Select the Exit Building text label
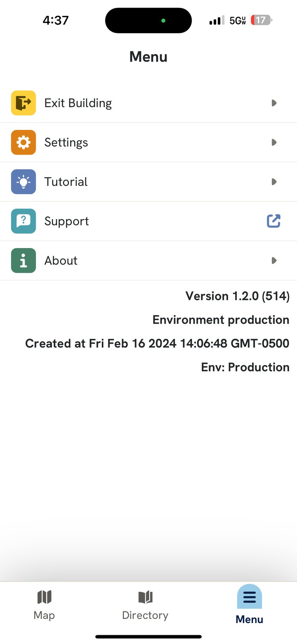297x644 pixels. pyautogui.click(x=78, y=103)
